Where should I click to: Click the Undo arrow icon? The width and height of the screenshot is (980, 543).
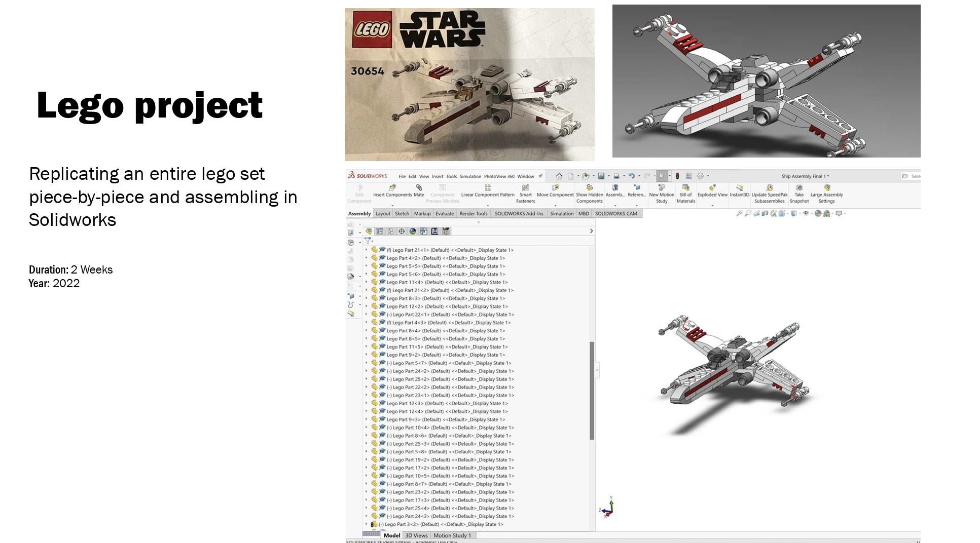pos(632,176)
